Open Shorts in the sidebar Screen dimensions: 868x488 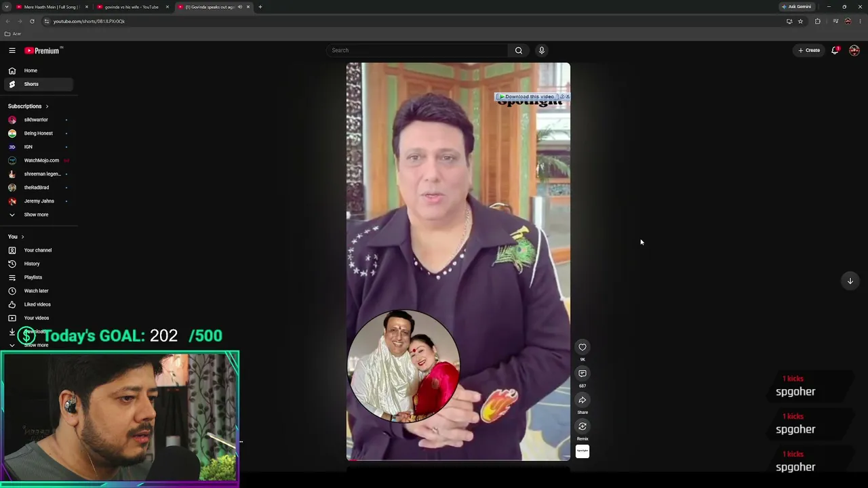39,84
